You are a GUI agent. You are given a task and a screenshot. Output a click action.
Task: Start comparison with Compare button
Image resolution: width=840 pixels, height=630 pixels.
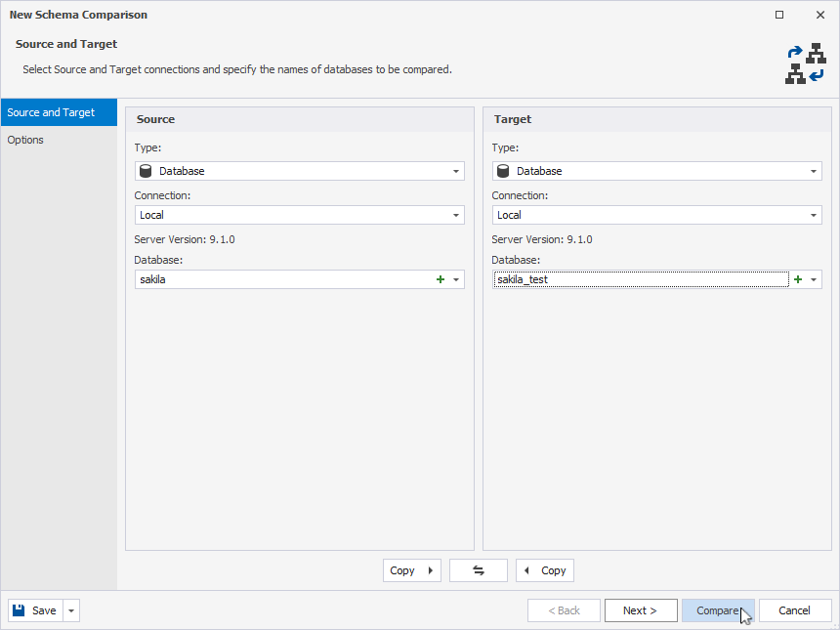(718, 610)
